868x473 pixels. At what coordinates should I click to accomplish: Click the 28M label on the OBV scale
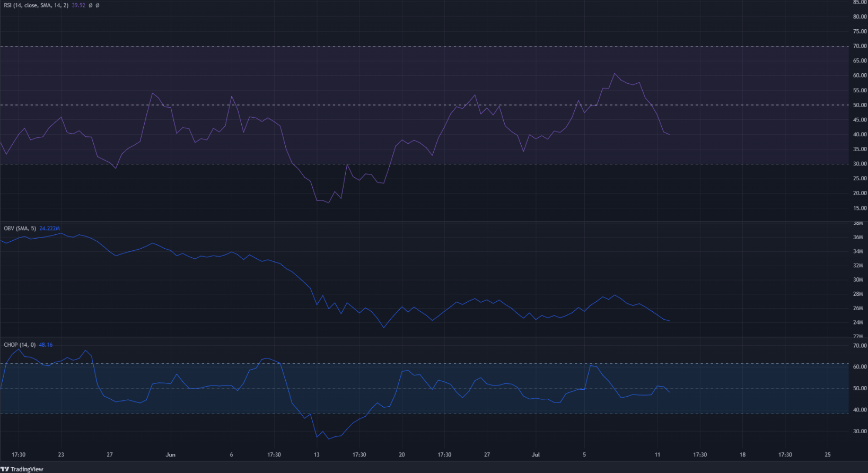click(x=858, y=294)
